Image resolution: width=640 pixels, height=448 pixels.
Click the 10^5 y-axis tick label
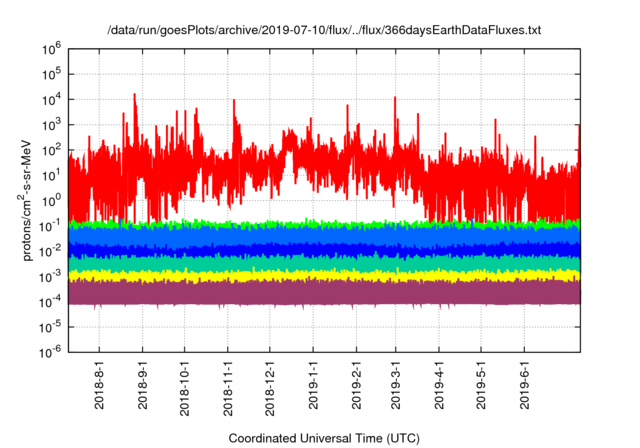point(51,75)
